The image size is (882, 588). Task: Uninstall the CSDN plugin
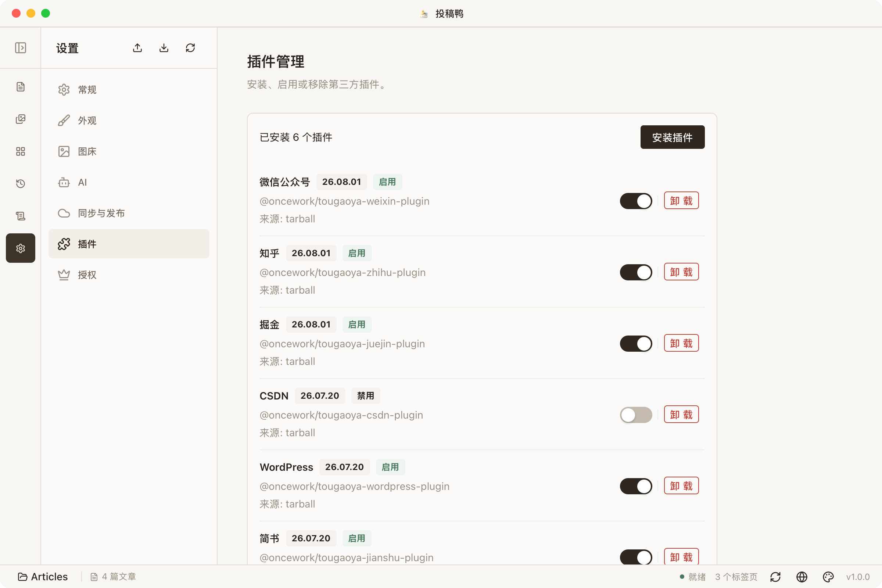[681, 415]
